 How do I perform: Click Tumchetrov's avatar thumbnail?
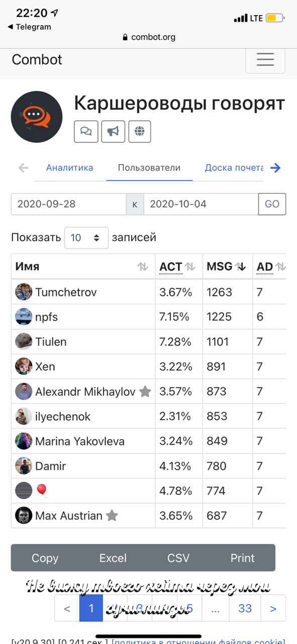pyautogui.click(x=24, y=292)
